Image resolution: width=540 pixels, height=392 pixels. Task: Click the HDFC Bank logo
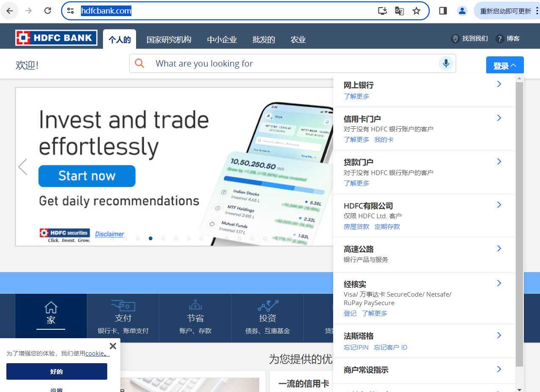pos(56,38)
